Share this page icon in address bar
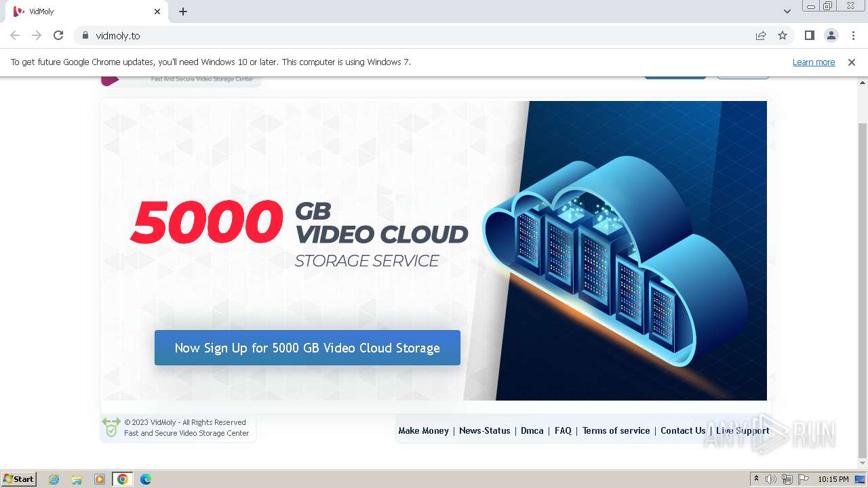The image size is (868, 488). point(761,35)
